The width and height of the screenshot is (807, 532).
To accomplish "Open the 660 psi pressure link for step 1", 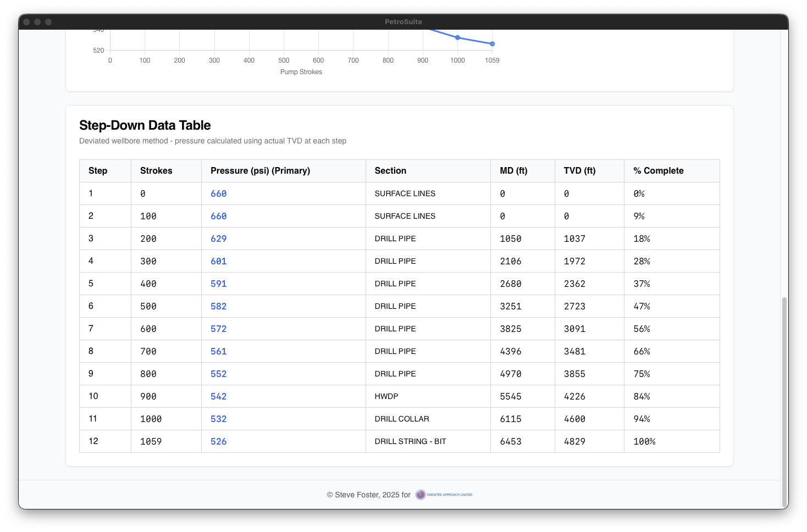I will pyautogui.click(x=218, y=193).
